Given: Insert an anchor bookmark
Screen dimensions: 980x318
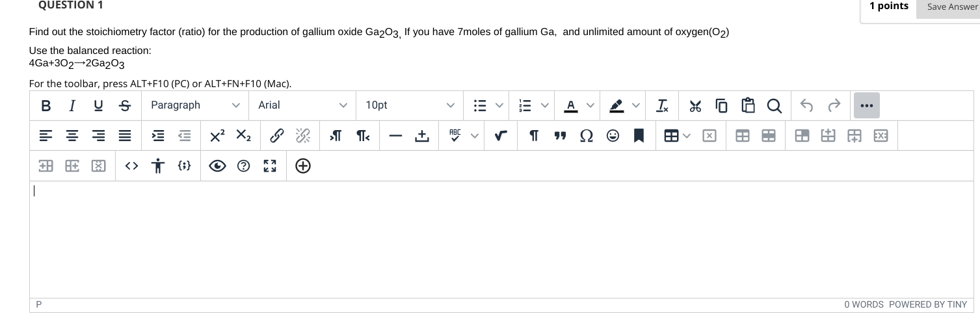Looking at the screenshot, I should [x=639, y=136].
